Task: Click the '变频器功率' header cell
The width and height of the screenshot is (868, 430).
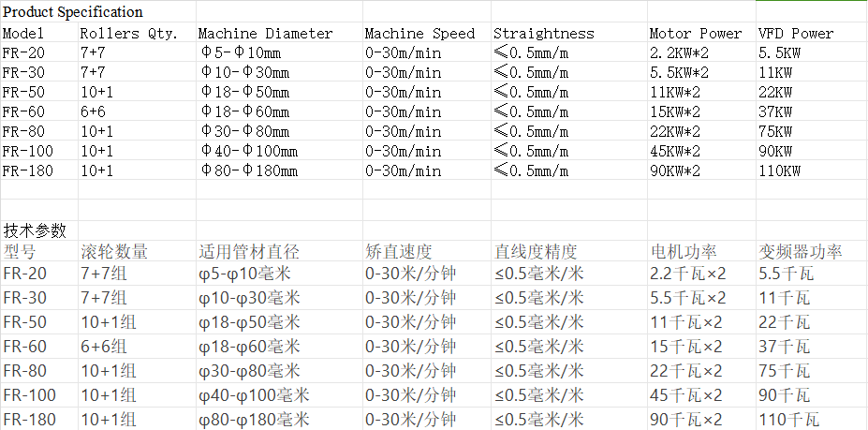Action: pos(800,252)
